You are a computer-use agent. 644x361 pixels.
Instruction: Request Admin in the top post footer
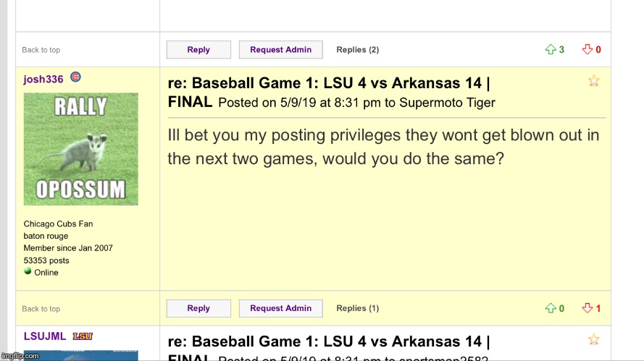(x=280, y=50)
